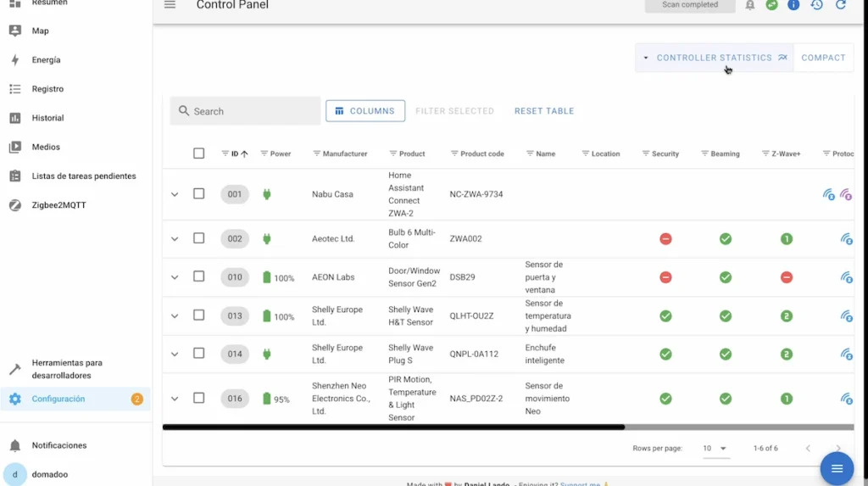Go to the next table page
Viewport: 868px width, 486px height.
[x=838, y=449]
